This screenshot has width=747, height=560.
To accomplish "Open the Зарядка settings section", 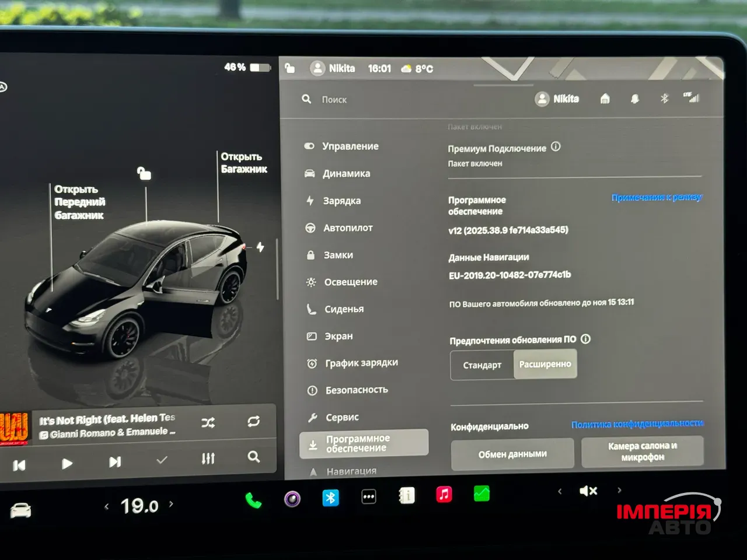I will coord(341,201).
